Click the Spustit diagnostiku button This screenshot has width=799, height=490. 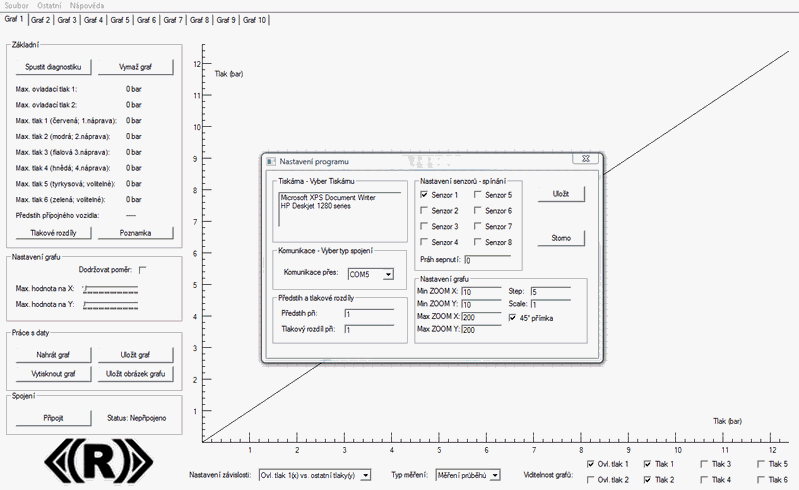pyautogui.click(x=53, y=66)
